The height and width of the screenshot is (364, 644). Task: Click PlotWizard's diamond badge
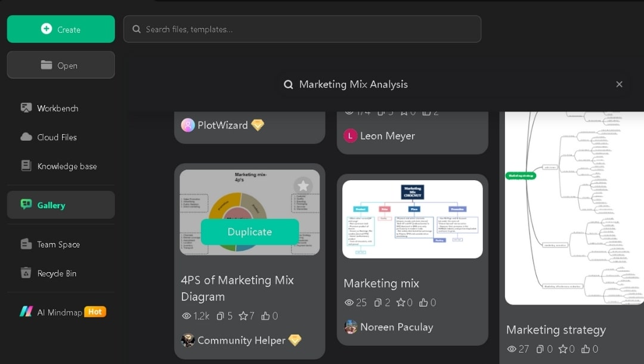click(x=258, y=125)
